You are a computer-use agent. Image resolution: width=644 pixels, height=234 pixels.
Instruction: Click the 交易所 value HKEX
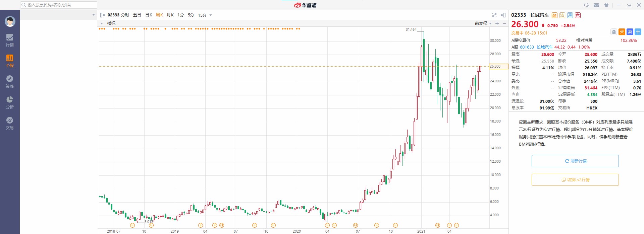(592, 108)
